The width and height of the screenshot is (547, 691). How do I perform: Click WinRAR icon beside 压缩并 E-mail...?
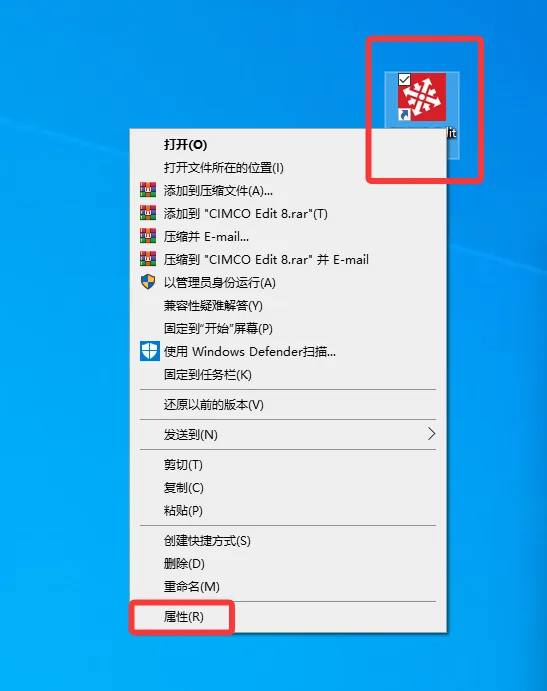(x=148, y=236)
